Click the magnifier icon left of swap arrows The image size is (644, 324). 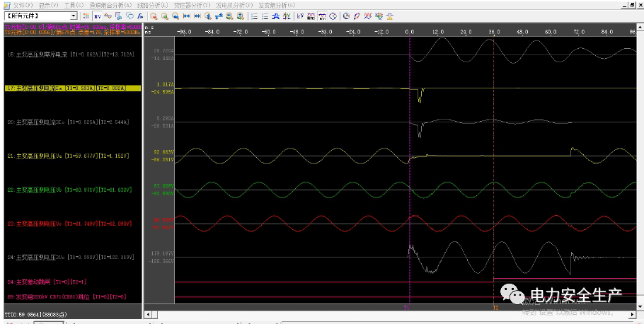(208, 16)
